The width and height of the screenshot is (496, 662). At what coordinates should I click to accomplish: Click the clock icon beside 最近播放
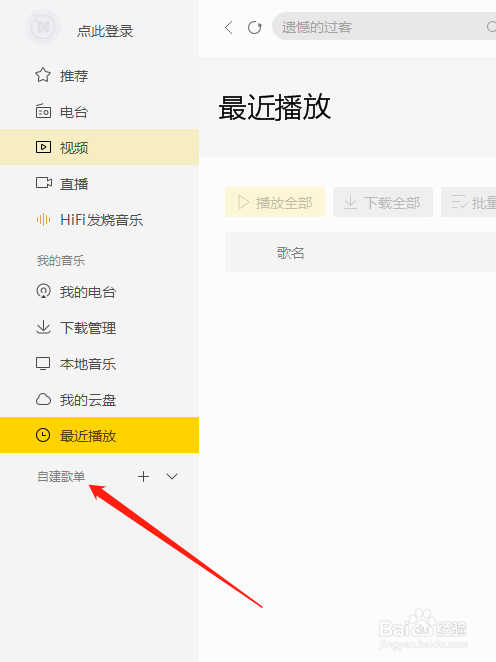click(43, 435)
